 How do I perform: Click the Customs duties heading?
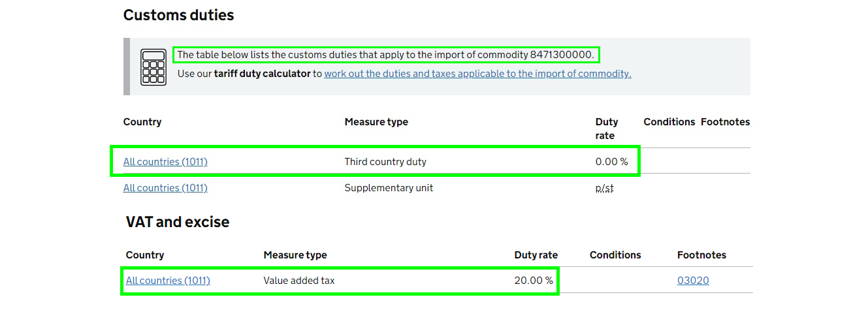click(x=178, y=14)
